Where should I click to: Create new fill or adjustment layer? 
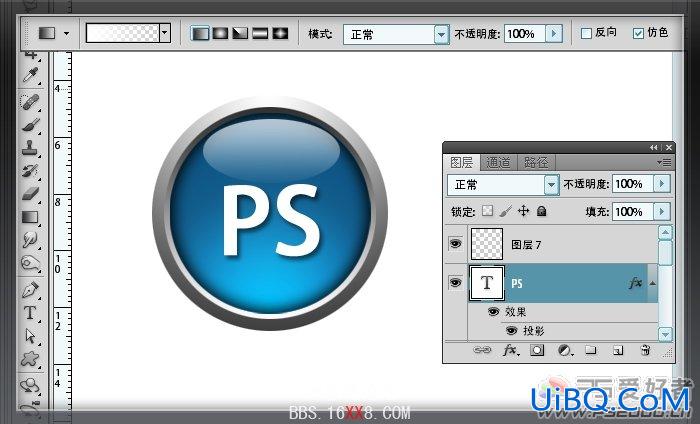(565, 350)
